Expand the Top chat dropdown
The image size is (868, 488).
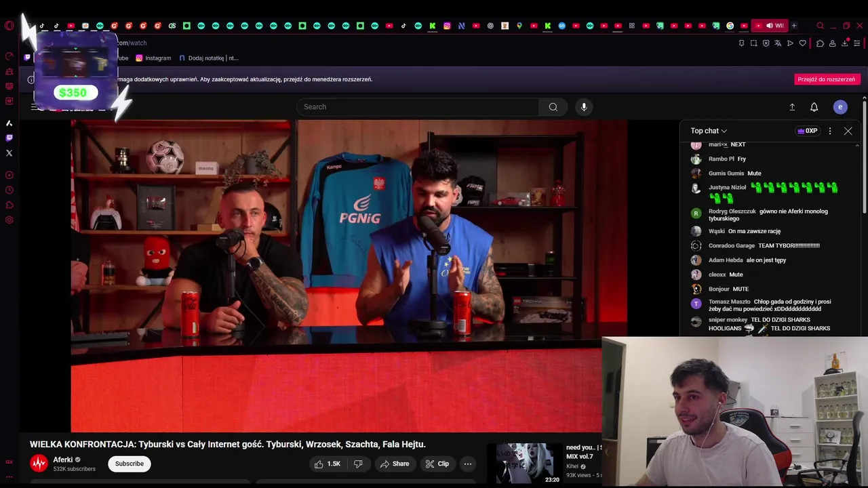(709, 131)
